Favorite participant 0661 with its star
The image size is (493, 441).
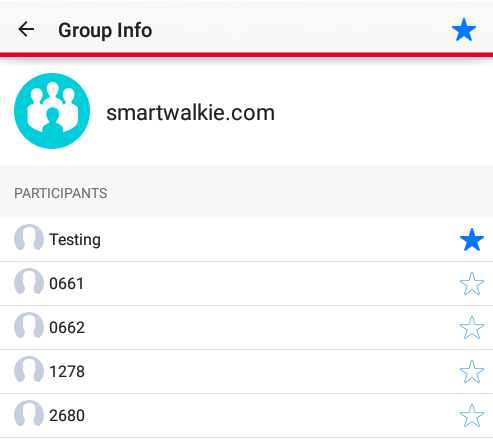[472, 284]
